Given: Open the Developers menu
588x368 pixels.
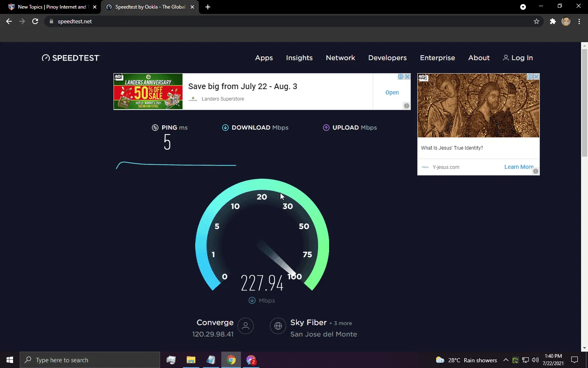Looking at the screenshot, I should [388, 58].
